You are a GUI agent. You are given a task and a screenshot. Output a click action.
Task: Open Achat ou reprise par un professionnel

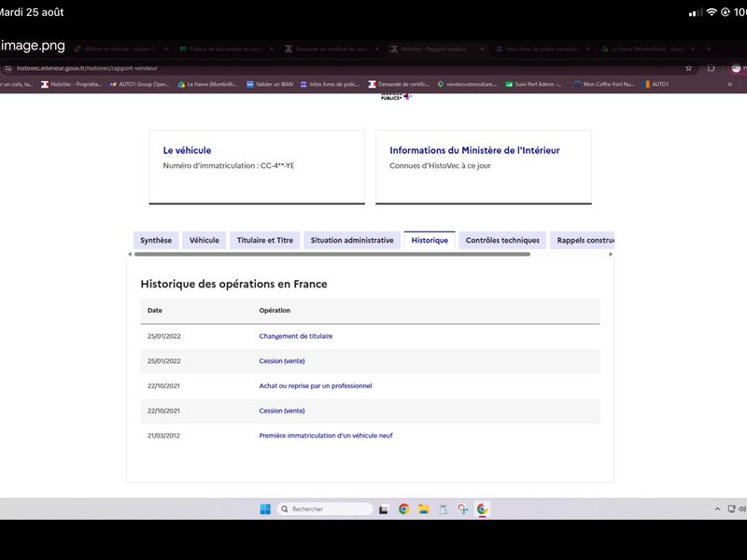tap(316, 385)
